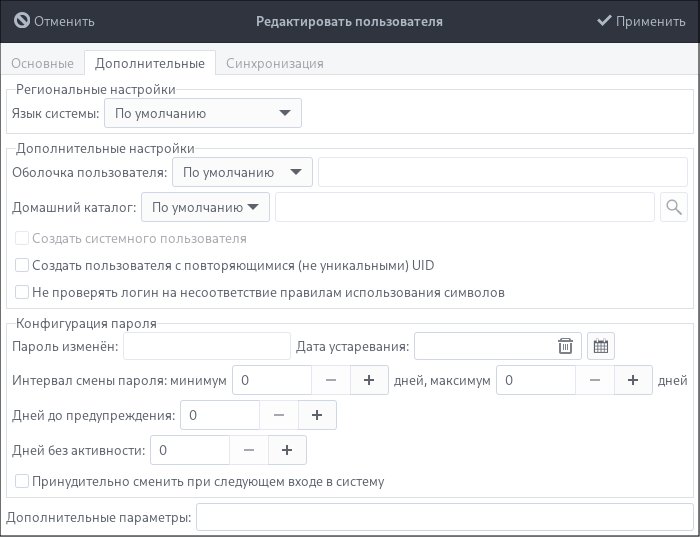Screen dimensions: 700x537
Task: Click the Дополнительные параметры input field
Action: click(445, 518)
